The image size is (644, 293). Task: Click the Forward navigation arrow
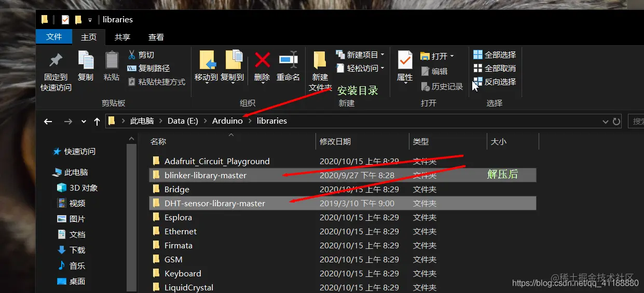tap(68, 121)
